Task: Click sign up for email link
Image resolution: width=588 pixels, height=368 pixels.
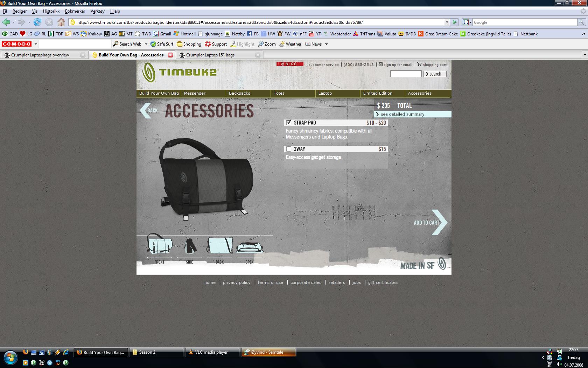Action: [395, 64]
